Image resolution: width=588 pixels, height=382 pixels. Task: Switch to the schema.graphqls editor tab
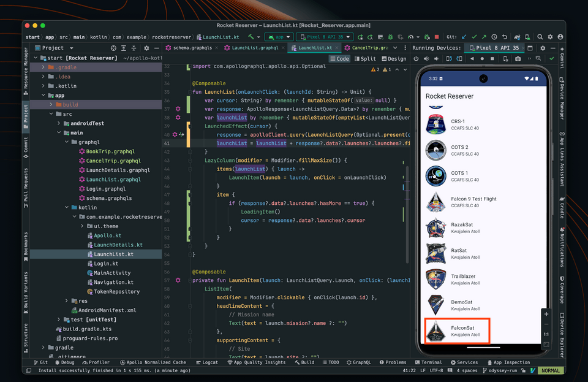click(192, 48)
